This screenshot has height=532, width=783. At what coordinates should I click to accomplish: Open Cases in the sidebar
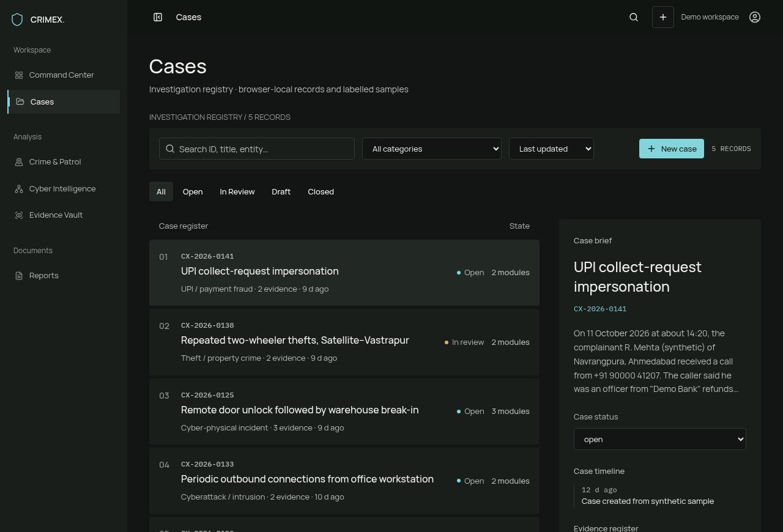[x=64, y=102]
